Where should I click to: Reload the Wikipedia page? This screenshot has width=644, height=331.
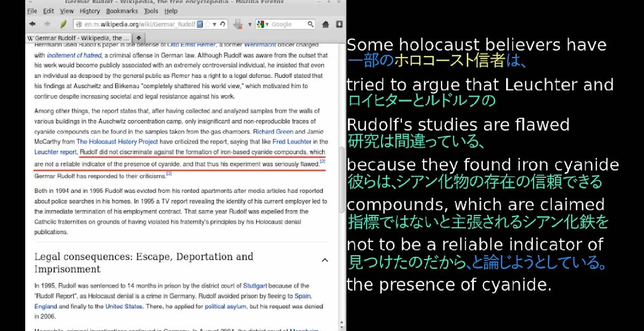(223, 24)
